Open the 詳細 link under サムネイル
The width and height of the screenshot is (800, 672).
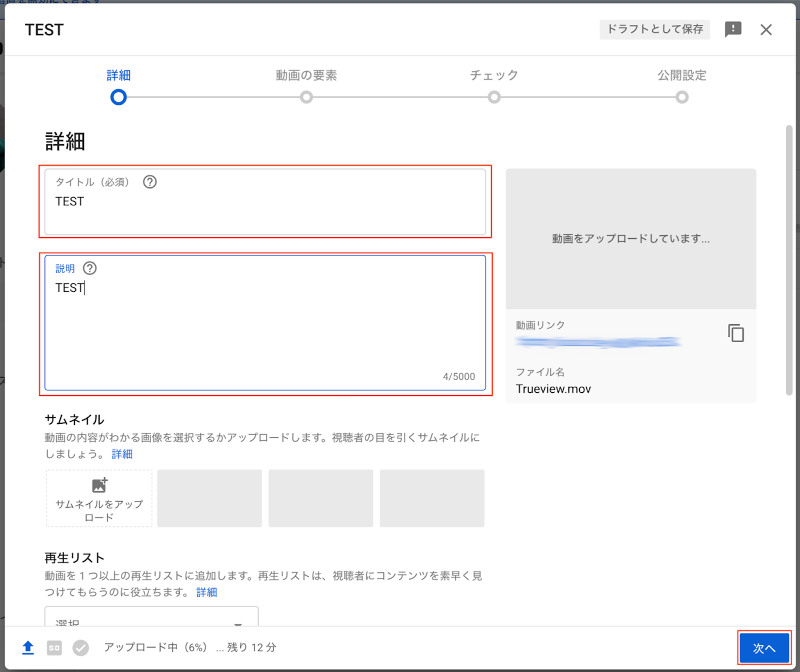122,454
